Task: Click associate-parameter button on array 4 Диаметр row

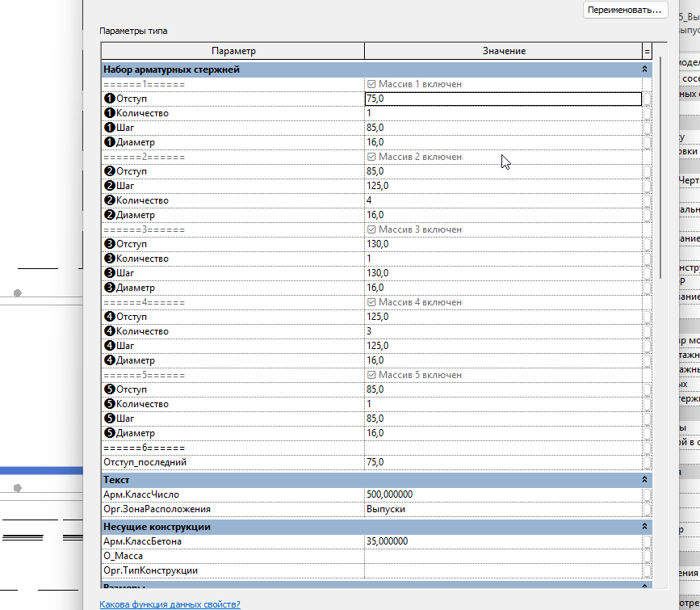Action: pyautogui.click(x=647, y=360)
